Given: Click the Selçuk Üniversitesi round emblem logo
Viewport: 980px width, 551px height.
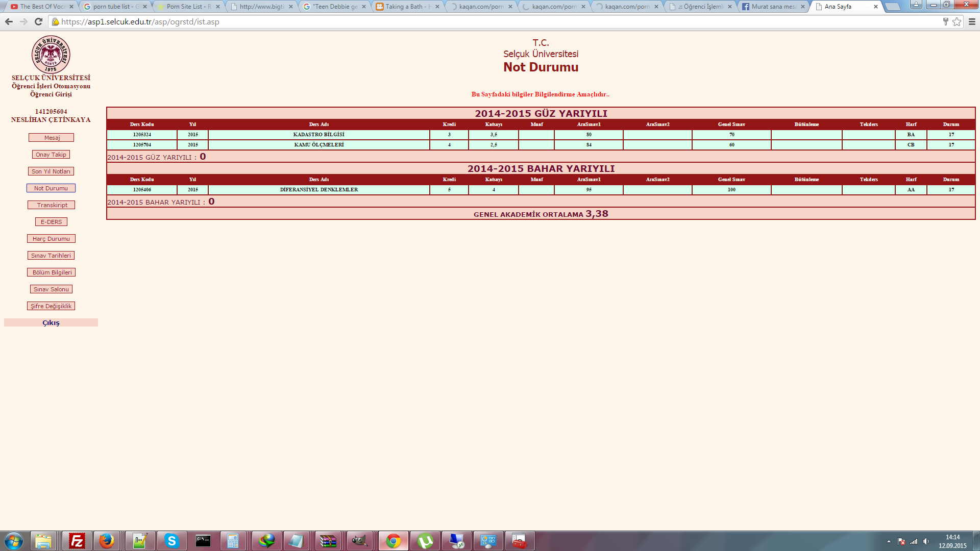Looking at the screenshot, I should (x=51, y=54).
